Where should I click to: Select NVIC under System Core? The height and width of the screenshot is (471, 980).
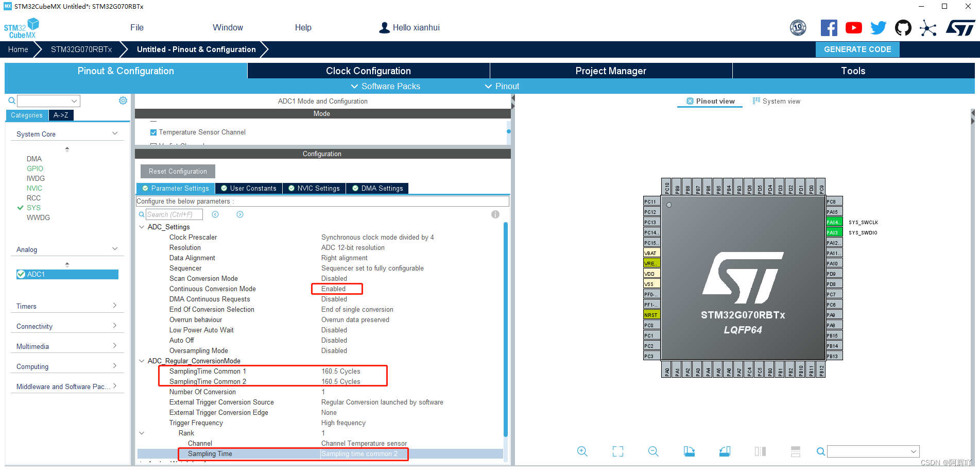coord(35,188)
